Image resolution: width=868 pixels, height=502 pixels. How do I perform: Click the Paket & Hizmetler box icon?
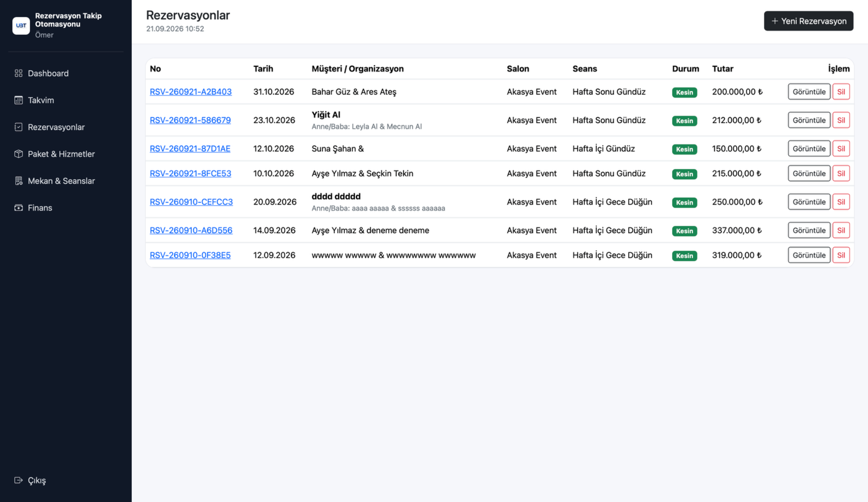point(18,154)
